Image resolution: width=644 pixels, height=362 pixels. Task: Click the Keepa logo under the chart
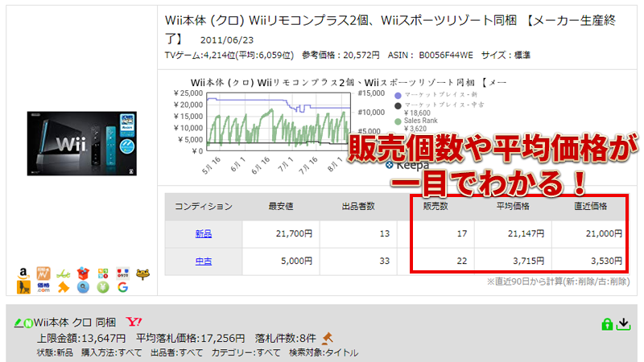pos(407,166)
